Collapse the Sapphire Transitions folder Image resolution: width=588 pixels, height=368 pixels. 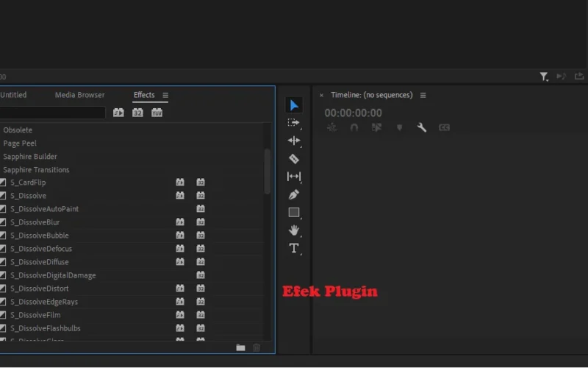click(36, 170)
